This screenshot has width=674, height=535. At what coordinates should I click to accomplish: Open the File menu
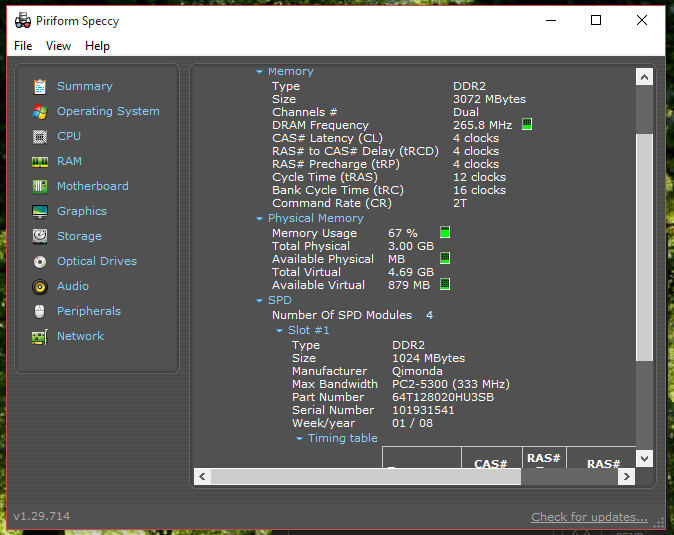click(x=23, y=46)
